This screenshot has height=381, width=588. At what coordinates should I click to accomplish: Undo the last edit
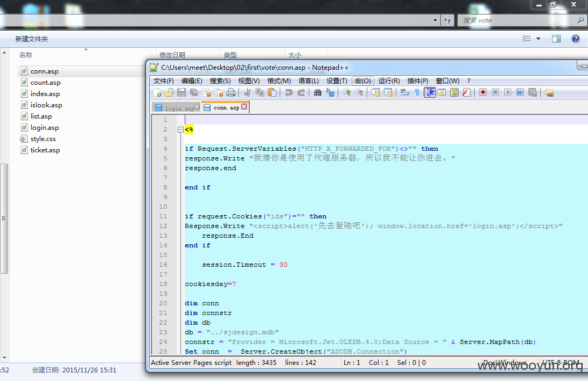(x=288, y=92)
